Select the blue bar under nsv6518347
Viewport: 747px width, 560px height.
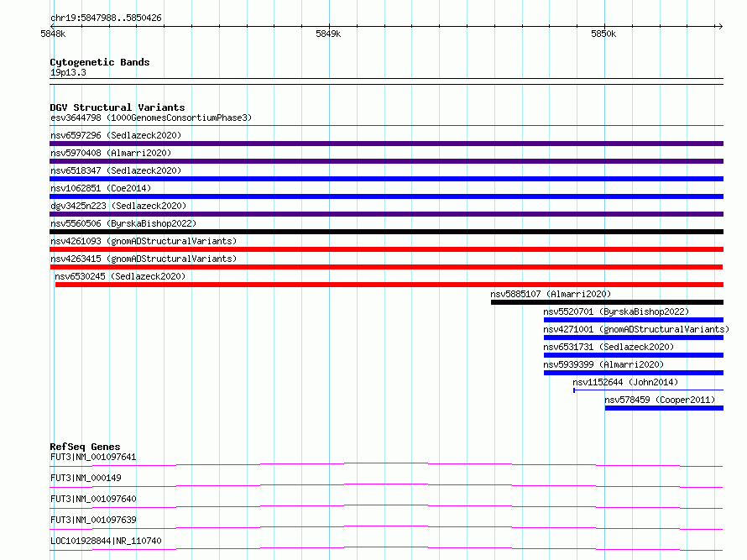(386, 179)
